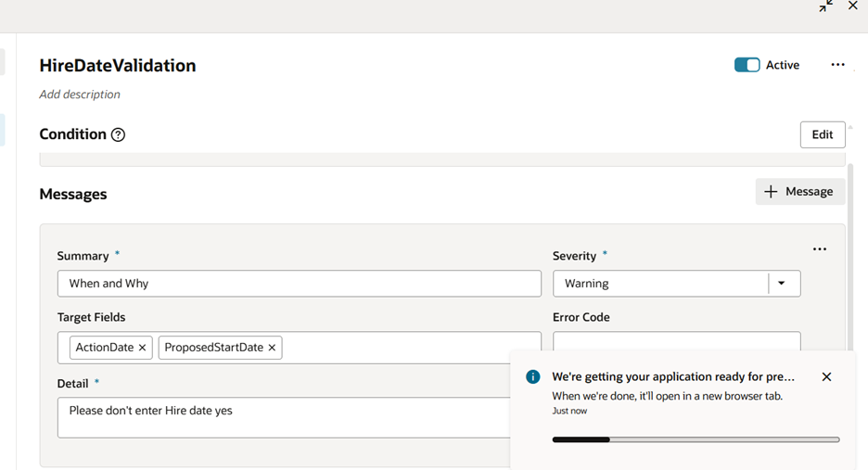Click the HireDateValidation title
The image size is (868, 470).
point(118,66)
